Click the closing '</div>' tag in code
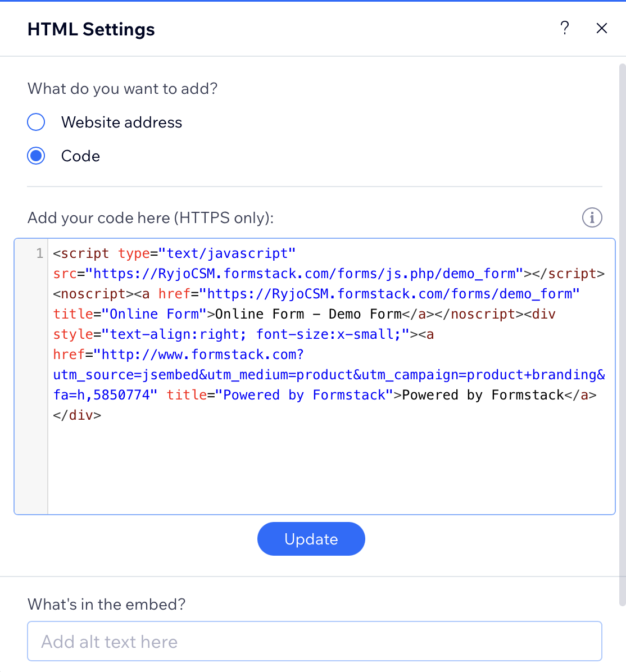The image size is (626, 672). [77, 415]
